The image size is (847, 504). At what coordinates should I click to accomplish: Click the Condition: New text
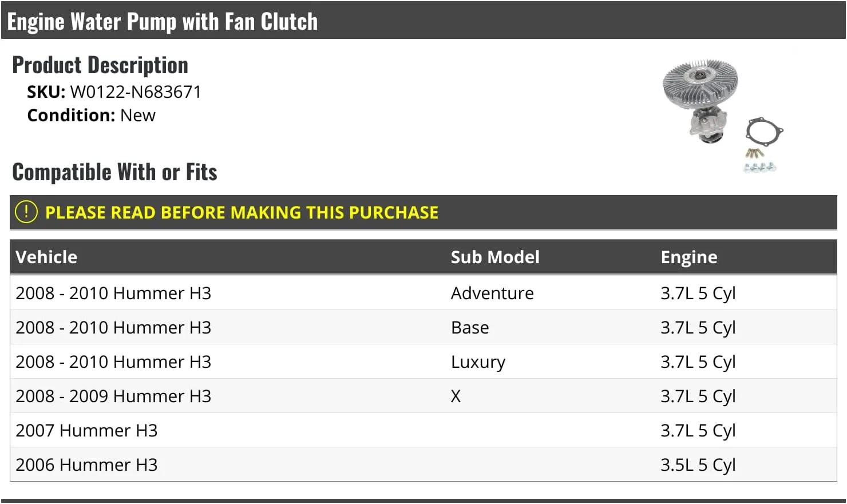tap(91, 115)
